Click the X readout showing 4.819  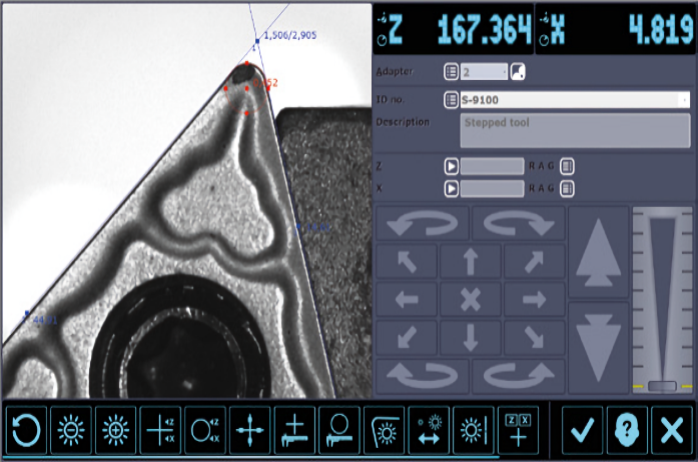pos(661,29)
